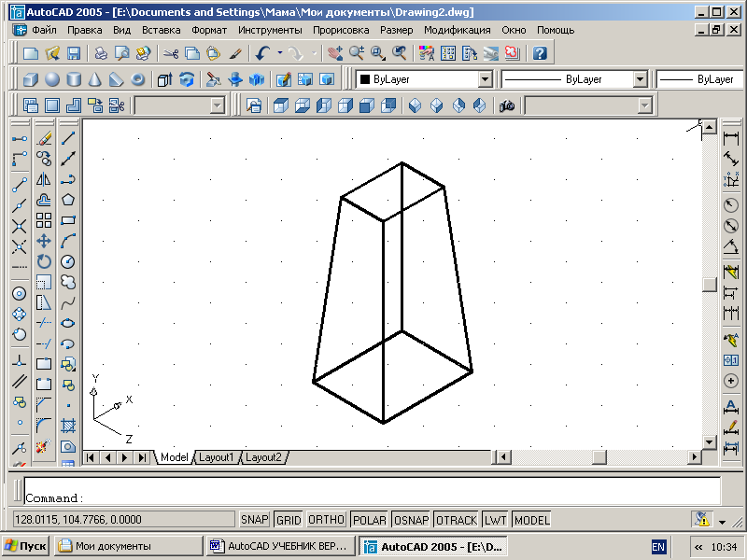This screenshot has height=560, width=747.
Task: Open the ByLayer color dropdown
Action: pyautogui.click(x=485, y=79)
